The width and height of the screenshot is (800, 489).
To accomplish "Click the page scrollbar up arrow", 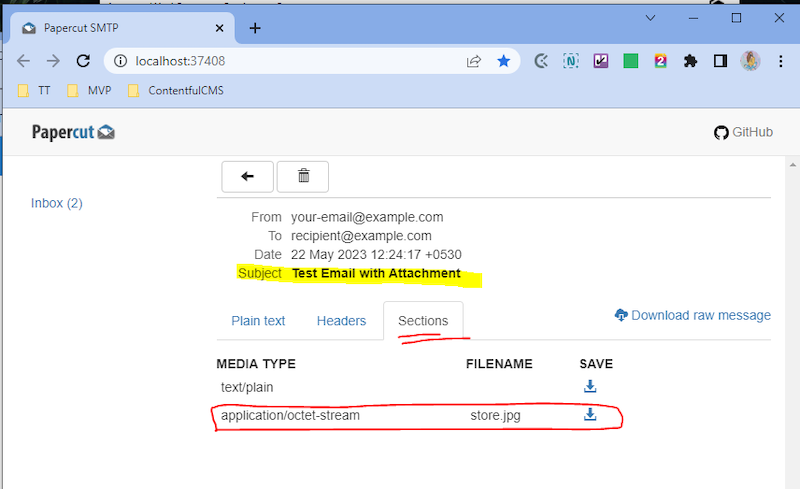I will (792, 165).
